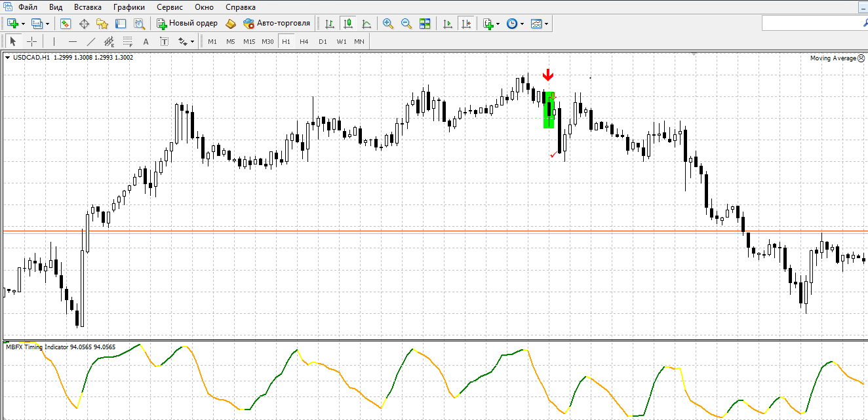Toggle chart shift from right edge
The height and width of the screenshot is (420, 868).
(x=466, y=24)
